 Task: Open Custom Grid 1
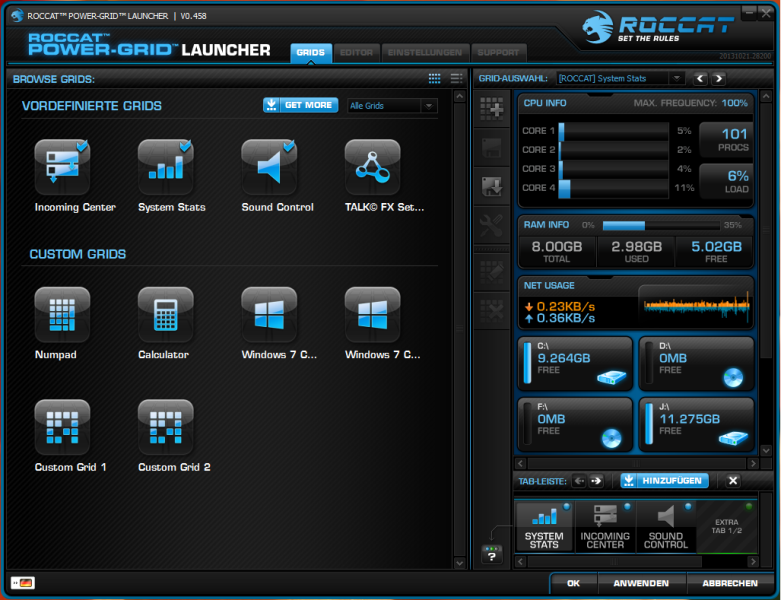[62, 427]
